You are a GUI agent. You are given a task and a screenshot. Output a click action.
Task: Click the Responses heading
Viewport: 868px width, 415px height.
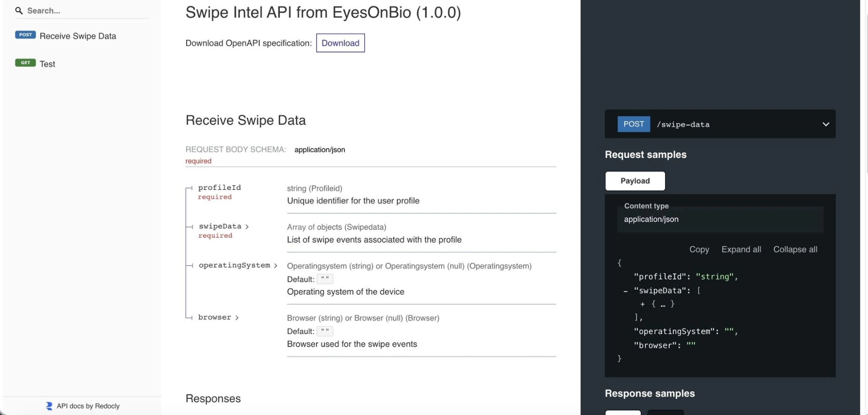coord(213,399)
